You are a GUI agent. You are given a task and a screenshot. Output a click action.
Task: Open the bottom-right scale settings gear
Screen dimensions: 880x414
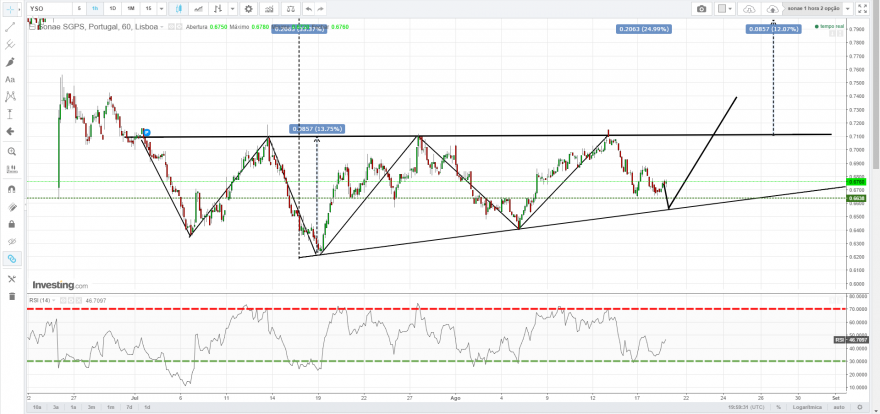(859, 407)
